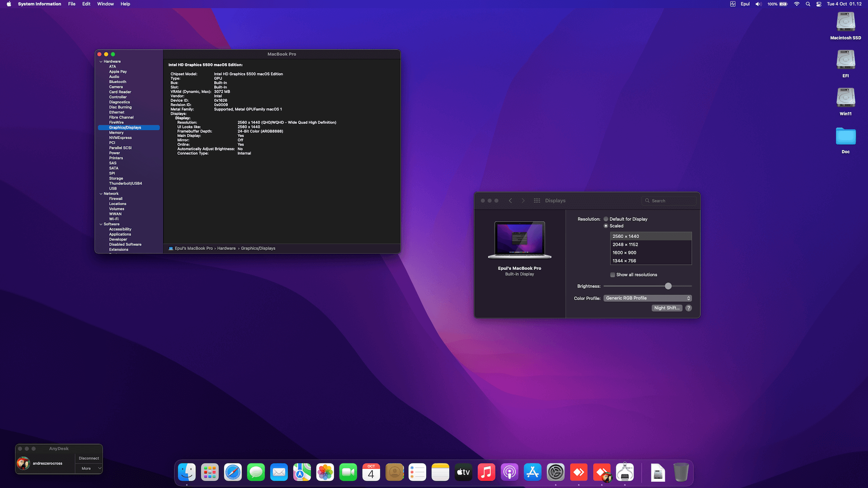Open the App Store from the Dock
Screen dimensions: 868x488
point(533,472)
